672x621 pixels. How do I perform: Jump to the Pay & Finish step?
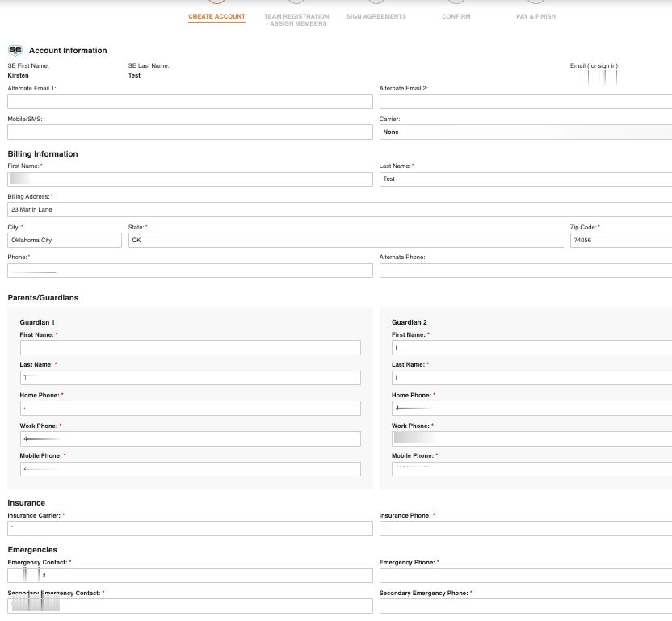(x=535, y=16)
